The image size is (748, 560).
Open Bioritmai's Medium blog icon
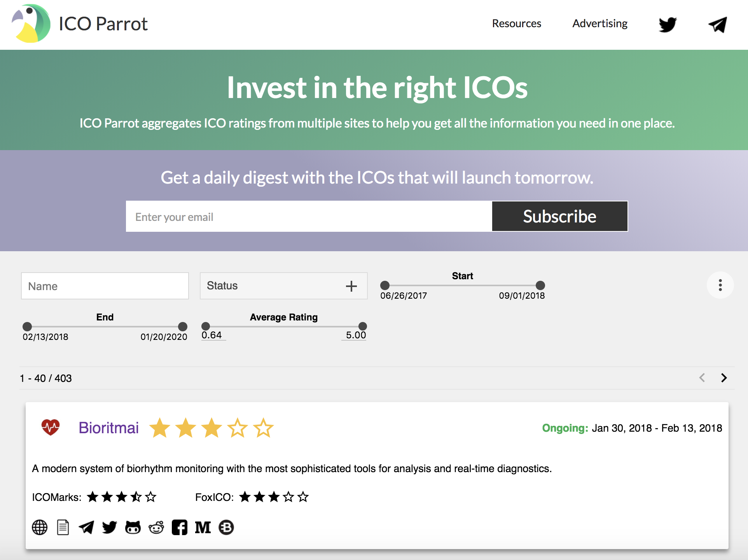click(x=203, y=528)
